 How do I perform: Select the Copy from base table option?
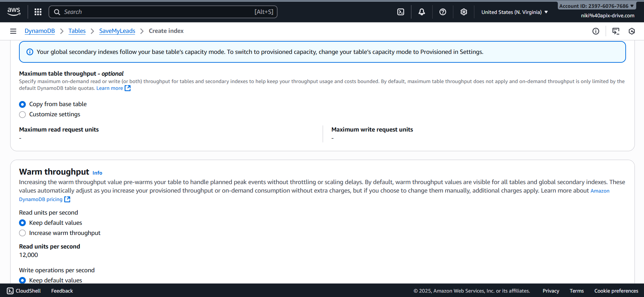[x=22, y=104]
